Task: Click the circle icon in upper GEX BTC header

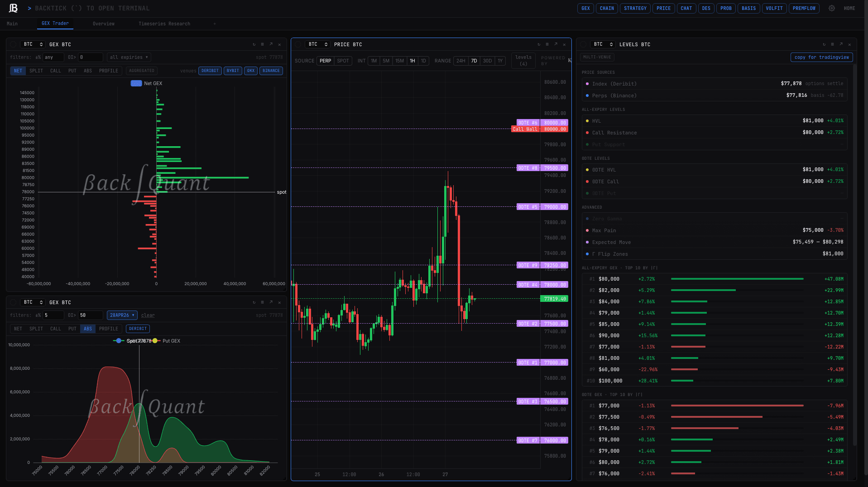Action: click(13, 44)
